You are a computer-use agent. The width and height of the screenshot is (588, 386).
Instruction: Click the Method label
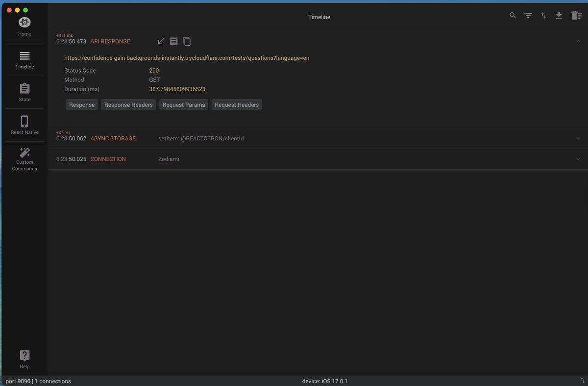[x=74, y=80]
